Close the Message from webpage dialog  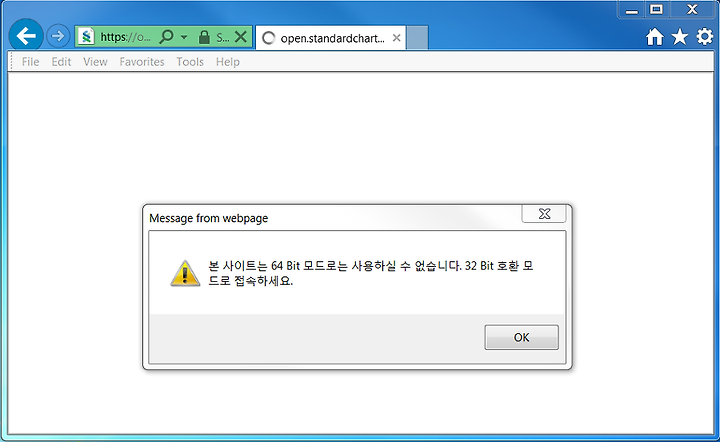(544, 213)
